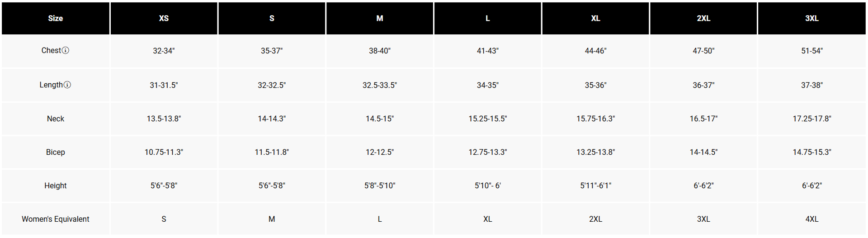868x238 pixels.
Task: Click the Neck row label
Action: click(x=56, y=119)
